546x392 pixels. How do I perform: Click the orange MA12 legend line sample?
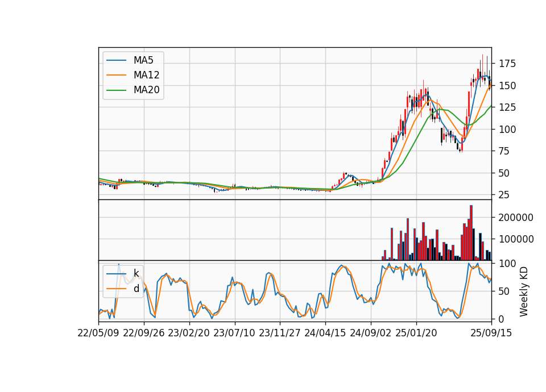[116, 75]
